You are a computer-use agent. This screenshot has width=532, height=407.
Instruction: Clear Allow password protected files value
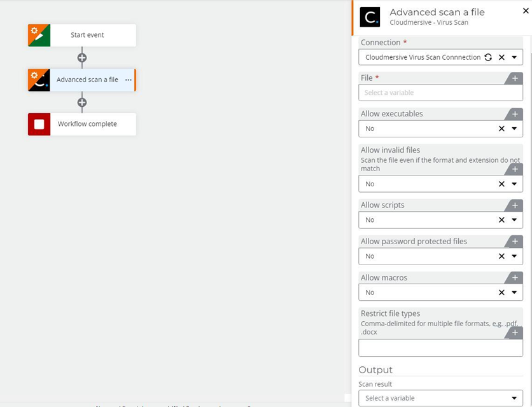click(501, 256)
